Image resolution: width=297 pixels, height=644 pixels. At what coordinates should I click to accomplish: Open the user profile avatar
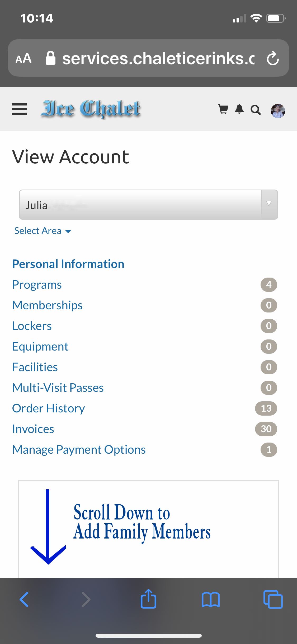point(278,111)
